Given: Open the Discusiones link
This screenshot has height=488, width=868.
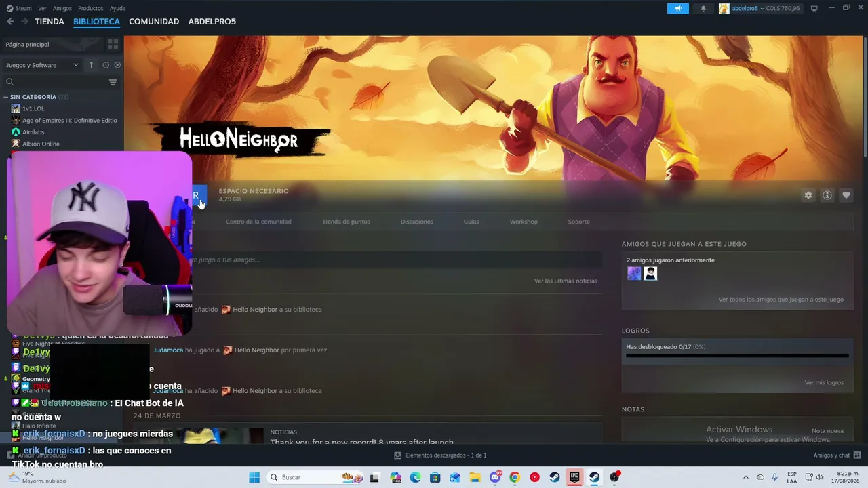Looking at the screenshot, I should coord(417,222).
